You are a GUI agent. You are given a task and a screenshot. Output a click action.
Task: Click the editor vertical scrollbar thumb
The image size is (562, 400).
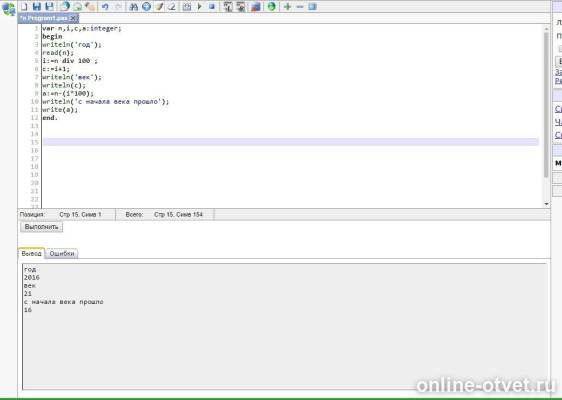coord(546,104)
